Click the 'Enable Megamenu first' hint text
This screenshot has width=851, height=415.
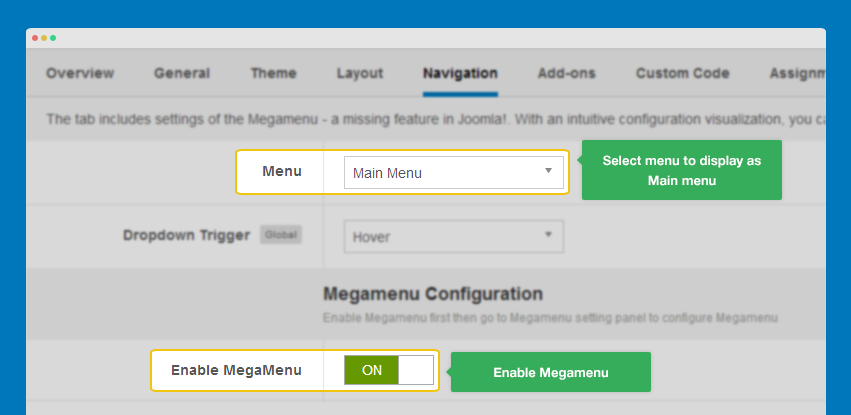[550, 318]
